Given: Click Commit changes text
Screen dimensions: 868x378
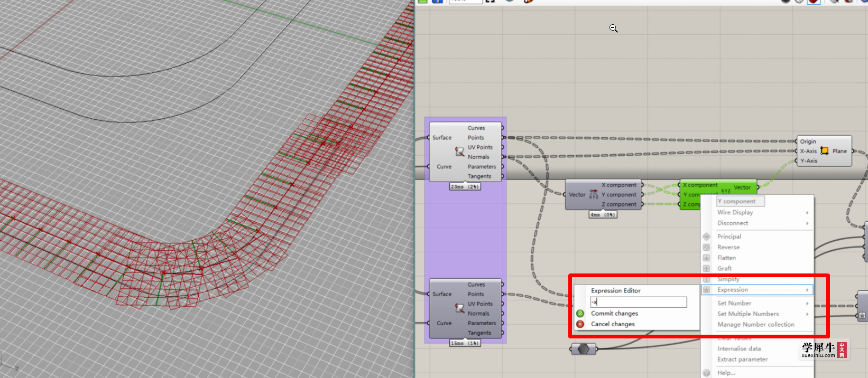Looking at the screenshot, I should (x=614, y=314).
